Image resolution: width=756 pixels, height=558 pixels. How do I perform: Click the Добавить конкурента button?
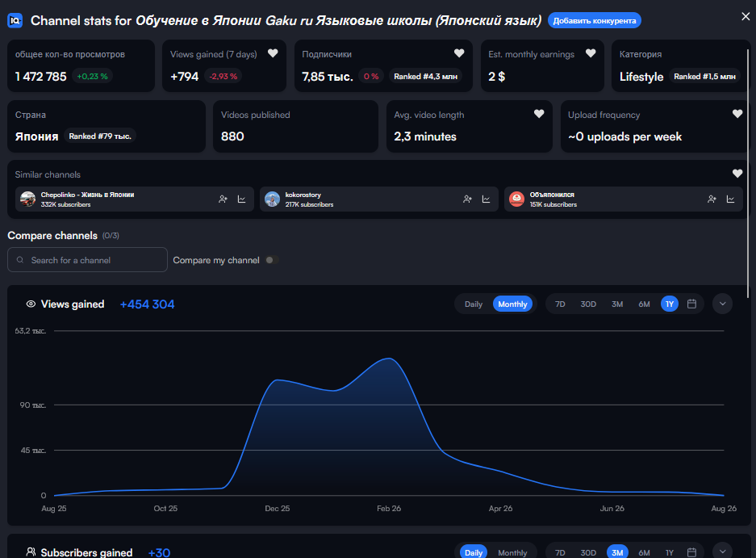coord(595,20)
